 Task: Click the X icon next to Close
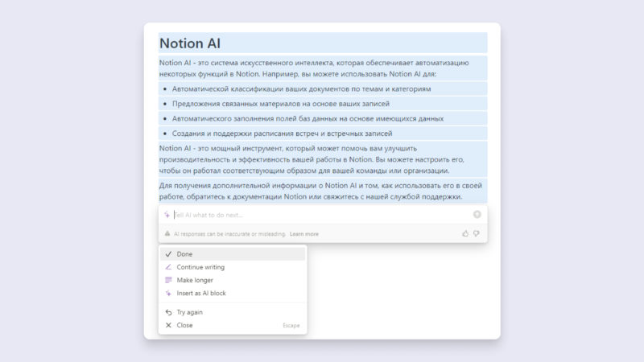(168, 325)
